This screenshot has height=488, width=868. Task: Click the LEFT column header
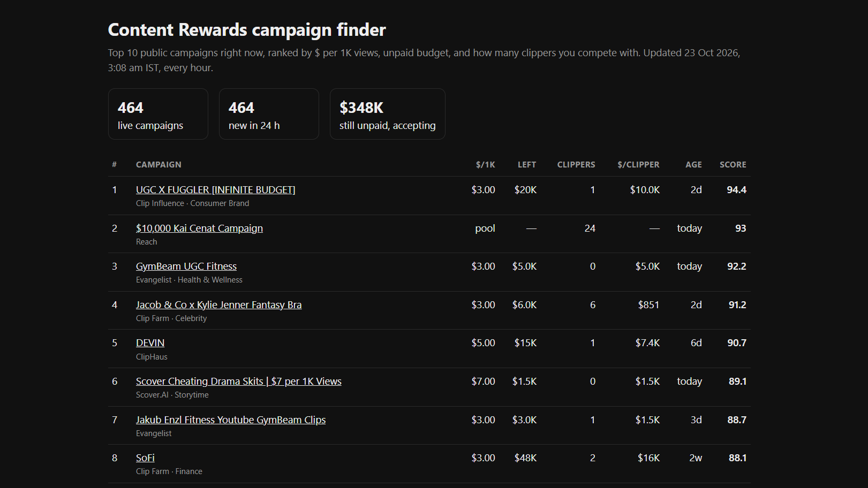(527, 165)
